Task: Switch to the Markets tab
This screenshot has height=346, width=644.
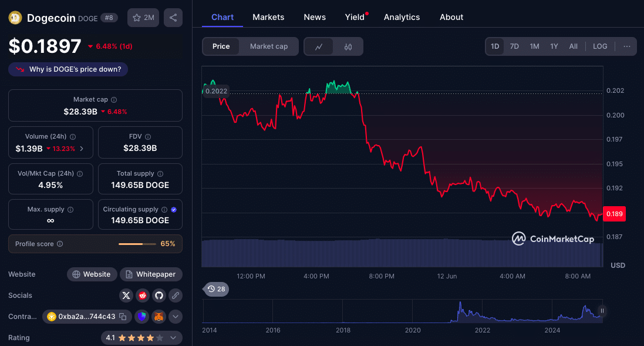Action: 268,17
